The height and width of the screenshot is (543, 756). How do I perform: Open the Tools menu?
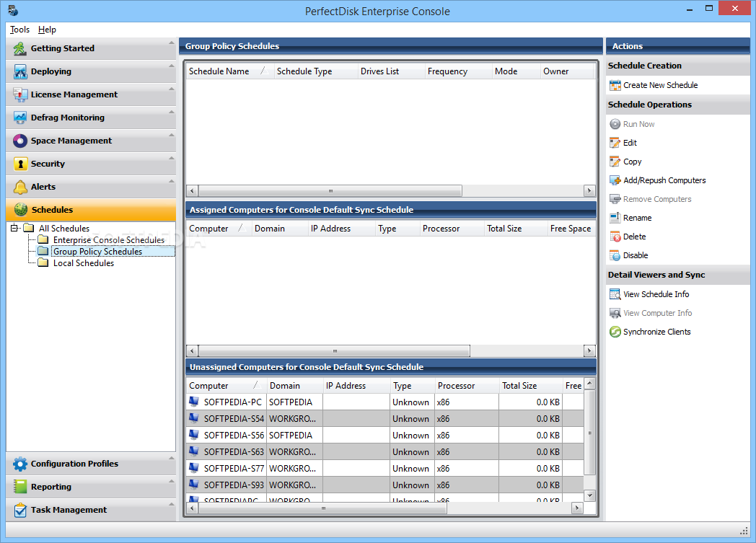(x=19, y=30)
